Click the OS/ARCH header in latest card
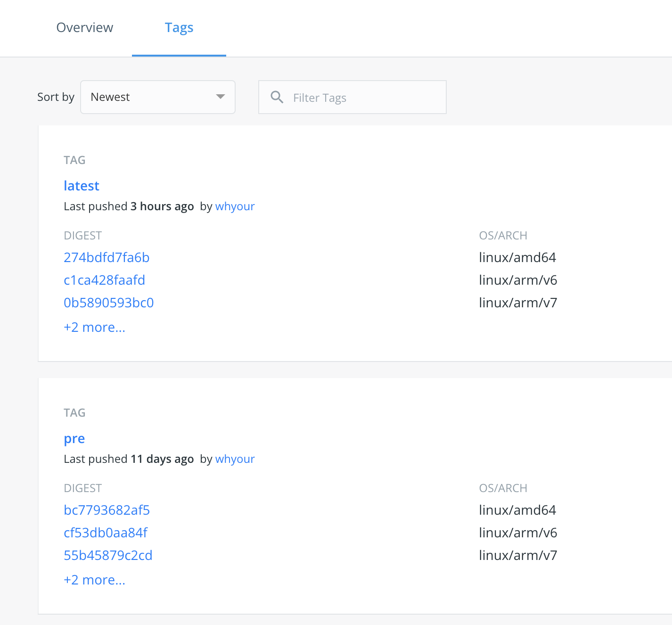 tap(503, 236)
